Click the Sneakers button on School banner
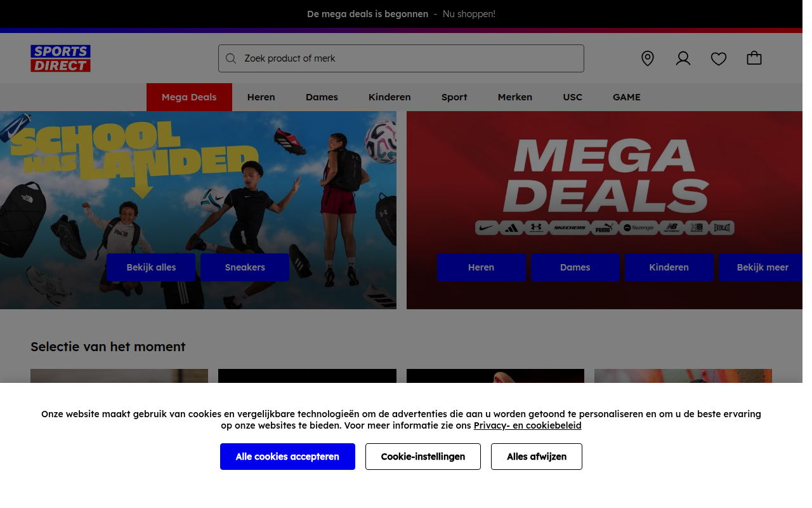812x508 pixels. 245,267
